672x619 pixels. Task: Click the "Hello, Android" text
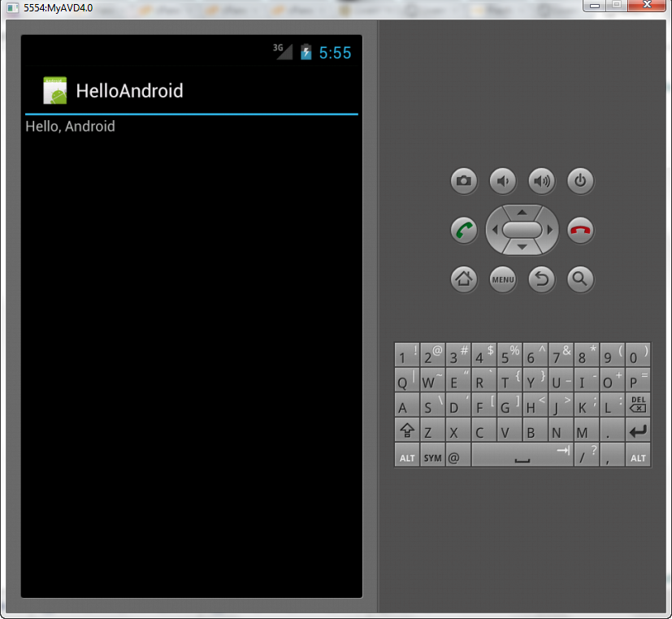pyautogui.click(x=70, y=127)
